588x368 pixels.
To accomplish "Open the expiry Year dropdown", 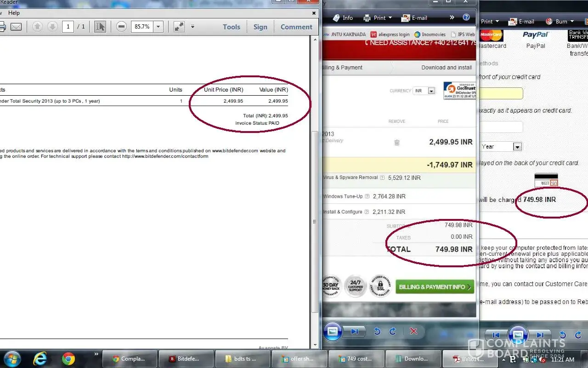I will point(501,147).
